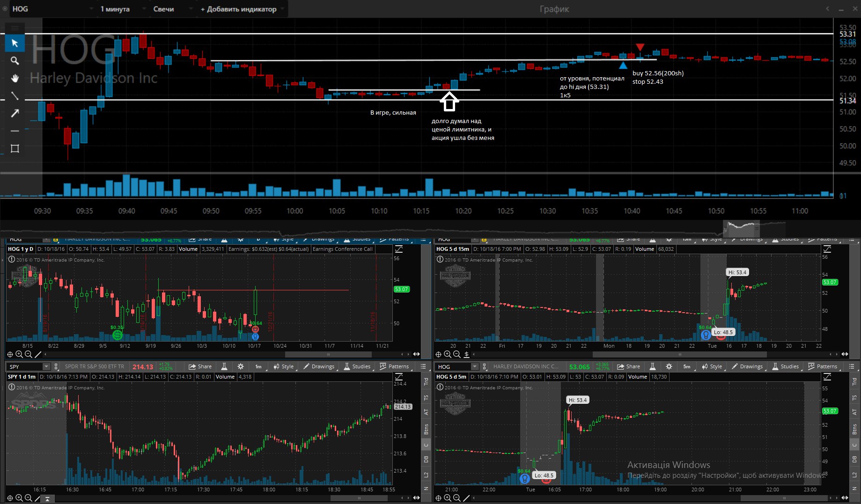This screenshot has width=861, height=504.
Task: Click the pan crosshair icon under HOG daily chart
Action: pos(10,354)
